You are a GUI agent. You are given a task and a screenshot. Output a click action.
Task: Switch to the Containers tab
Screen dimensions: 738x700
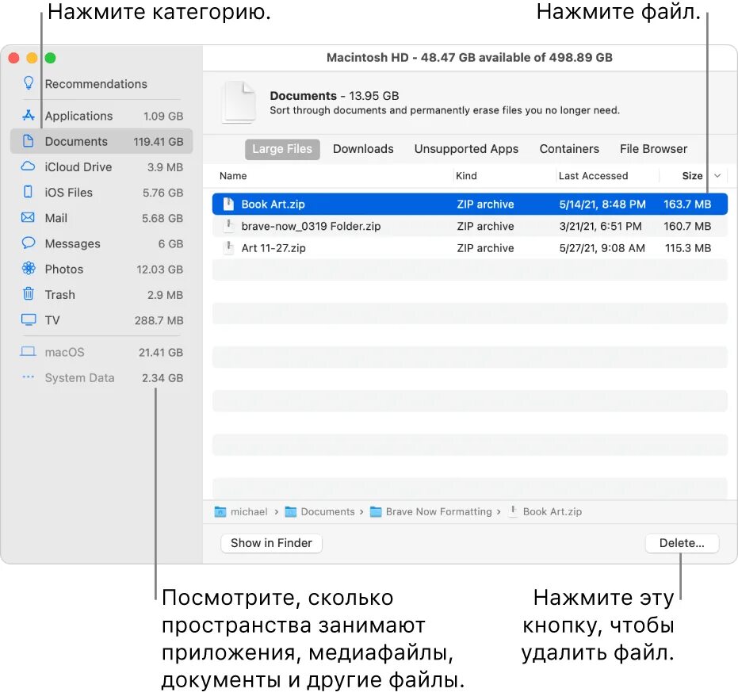(569, 149)
